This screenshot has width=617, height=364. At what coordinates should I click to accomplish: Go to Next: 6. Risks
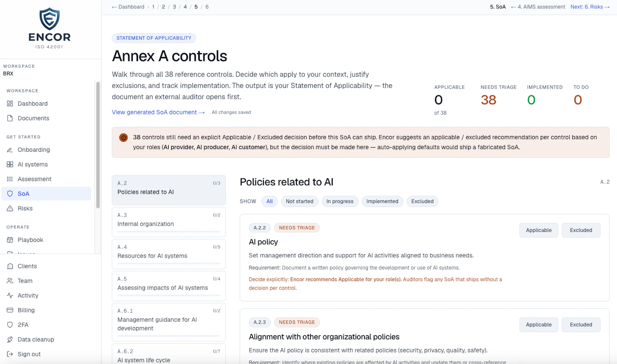coord(590,7)
